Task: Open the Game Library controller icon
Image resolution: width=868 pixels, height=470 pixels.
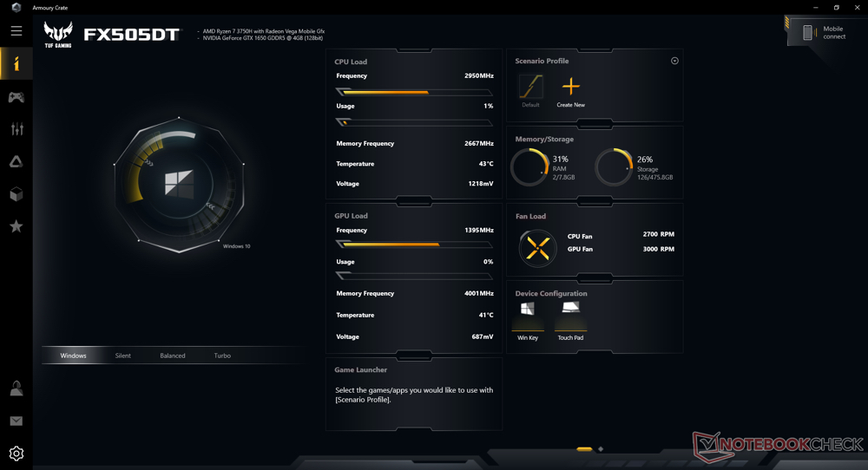Action: pyautogui.click(x=16, y=97)
